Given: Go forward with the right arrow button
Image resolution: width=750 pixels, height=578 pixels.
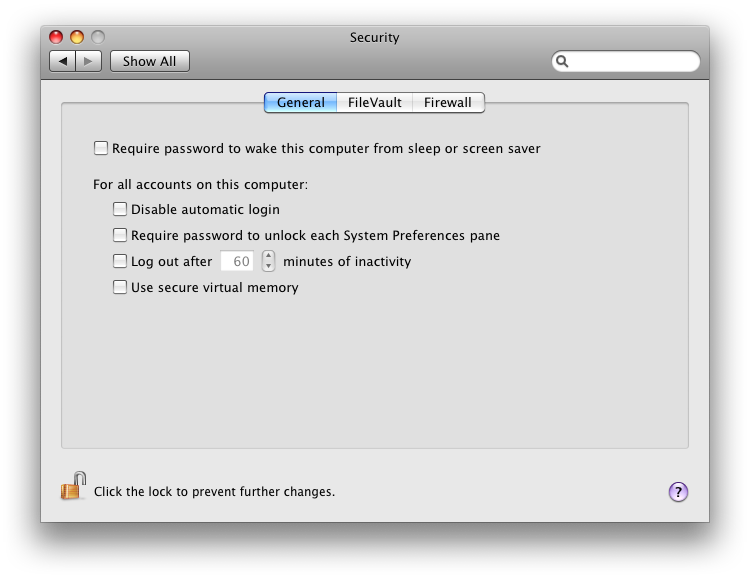Looking at the screenshot, I should 89,61.
